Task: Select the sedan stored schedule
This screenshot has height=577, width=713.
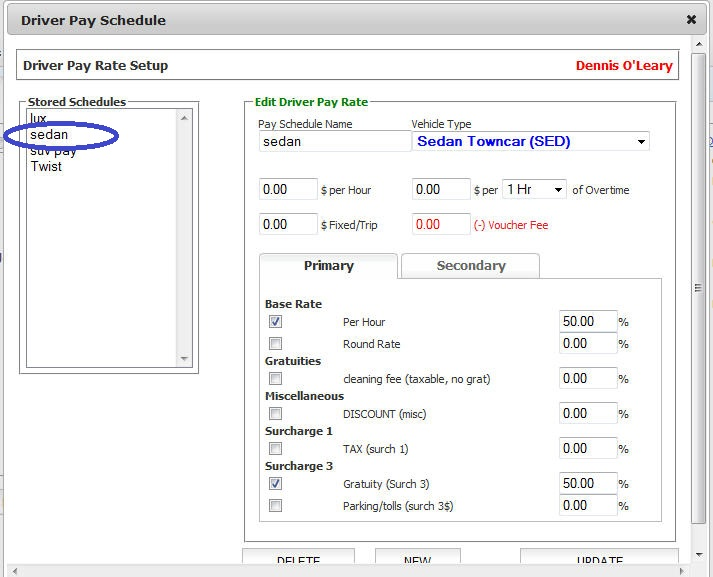Action: tap(49, 134)
